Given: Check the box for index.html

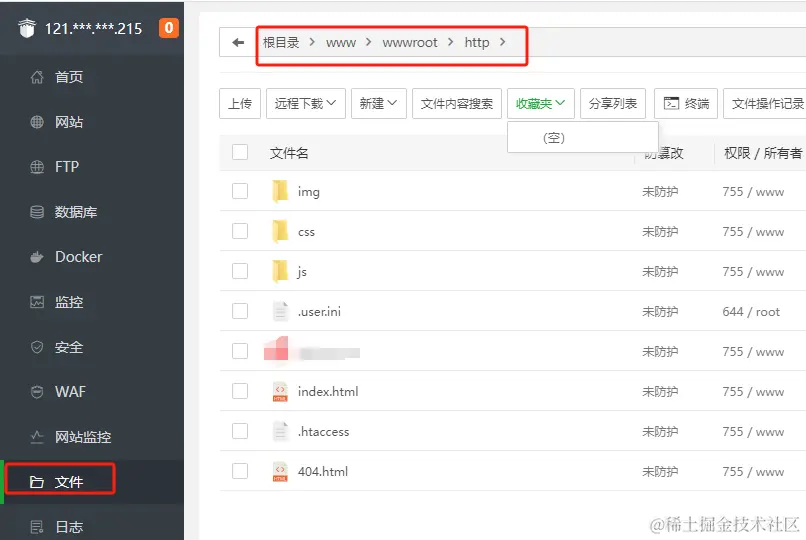Looking at the screenshot, I should click(240, 392).
